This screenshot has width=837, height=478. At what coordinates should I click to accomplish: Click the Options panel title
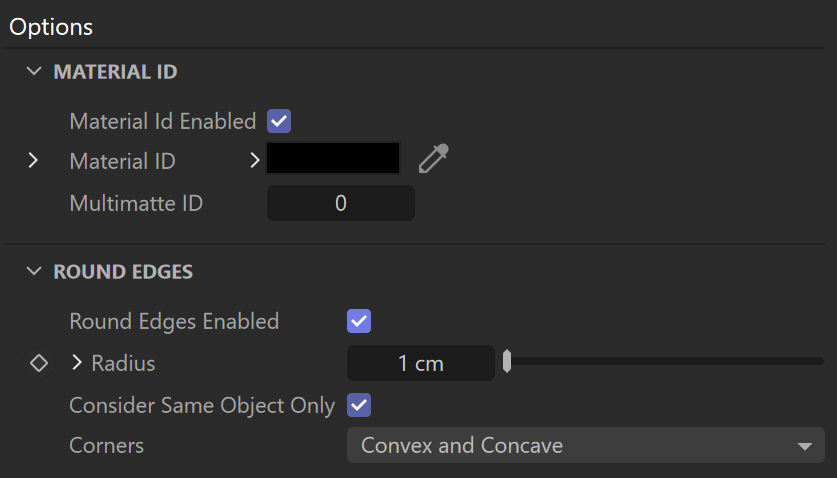[51, 27]
